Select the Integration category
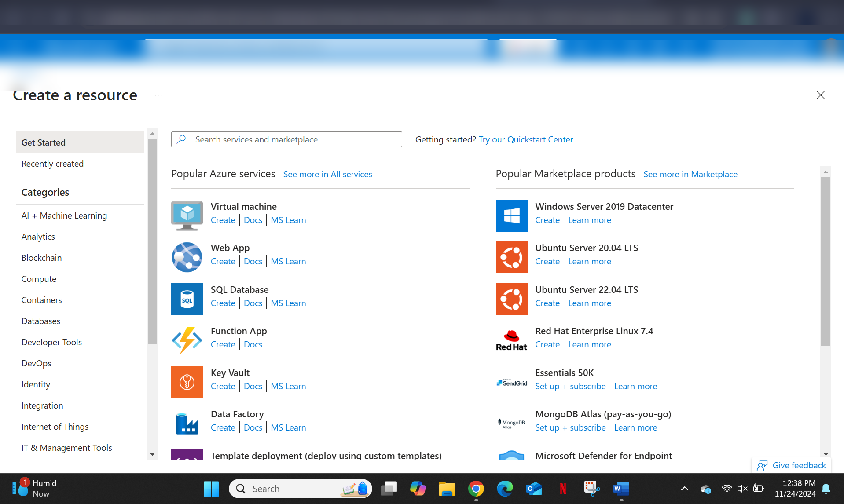The width and height of the screenshot is (844, 504). 42,405
